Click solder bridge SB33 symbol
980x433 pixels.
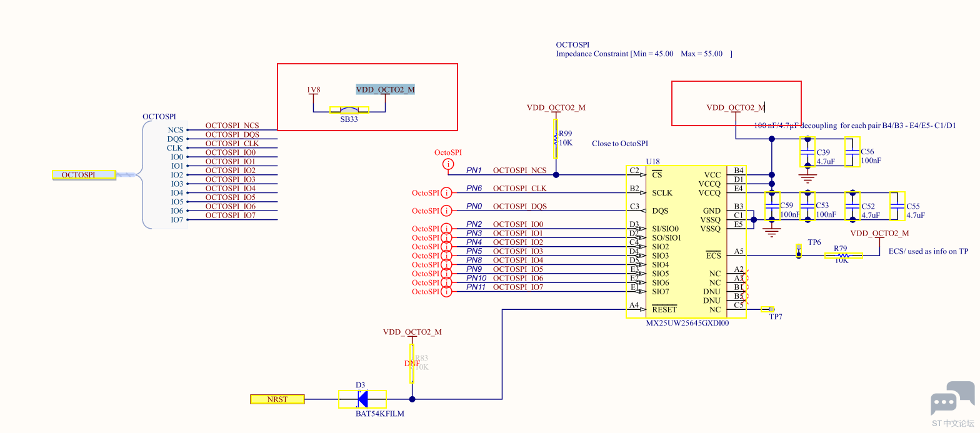pyautogui.click(x=349, y=109)
